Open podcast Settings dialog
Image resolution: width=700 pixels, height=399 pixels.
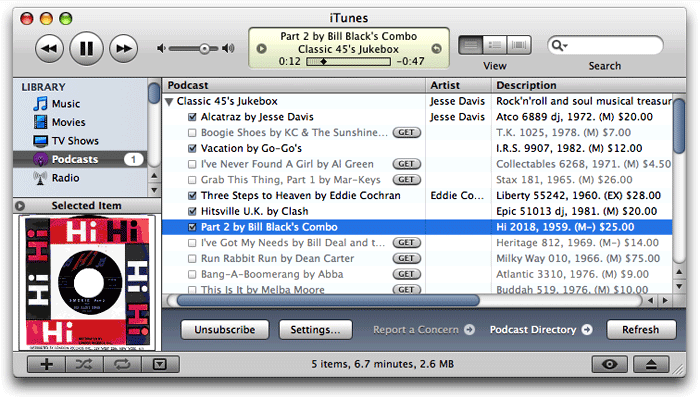tap(315, 330)
